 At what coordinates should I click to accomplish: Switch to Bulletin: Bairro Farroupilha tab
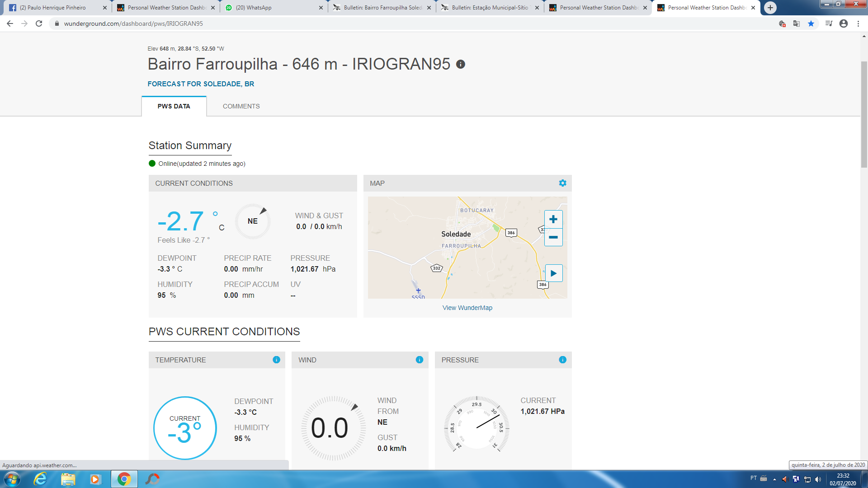click(x=382, y=8)
